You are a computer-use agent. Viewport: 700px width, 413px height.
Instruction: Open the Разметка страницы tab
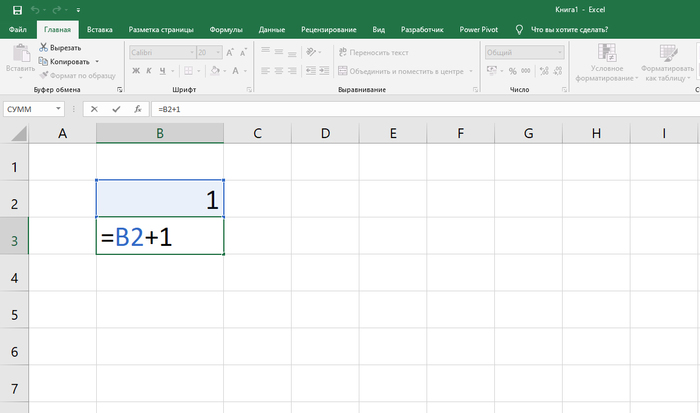(x=161, y=29)
